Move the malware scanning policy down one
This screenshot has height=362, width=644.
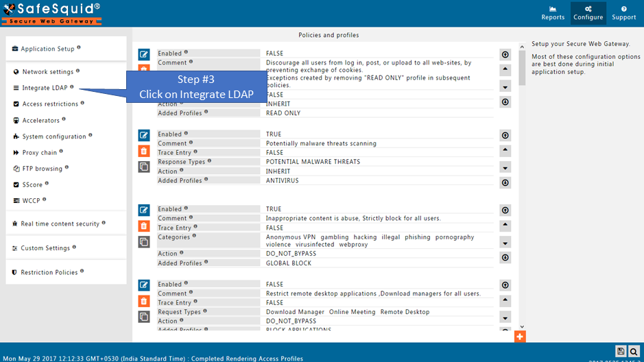[505, 168]
